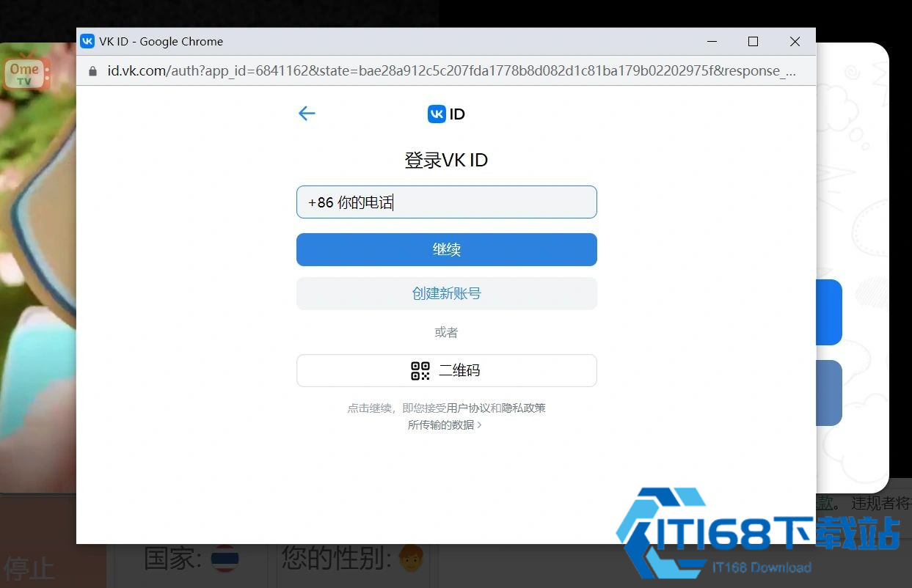
Task: Click 创建新账号 to create account
Action: (x=446, y=293)
